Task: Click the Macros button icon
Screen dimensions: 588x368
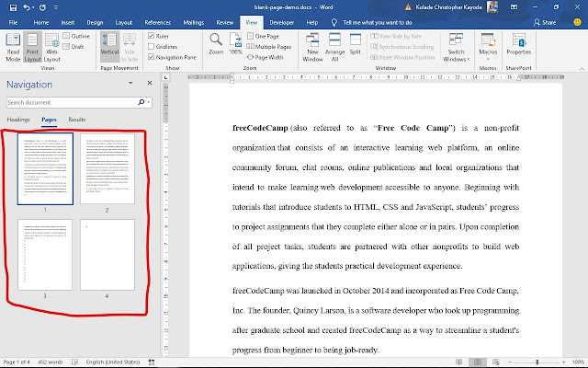Action: pos(488,40)
